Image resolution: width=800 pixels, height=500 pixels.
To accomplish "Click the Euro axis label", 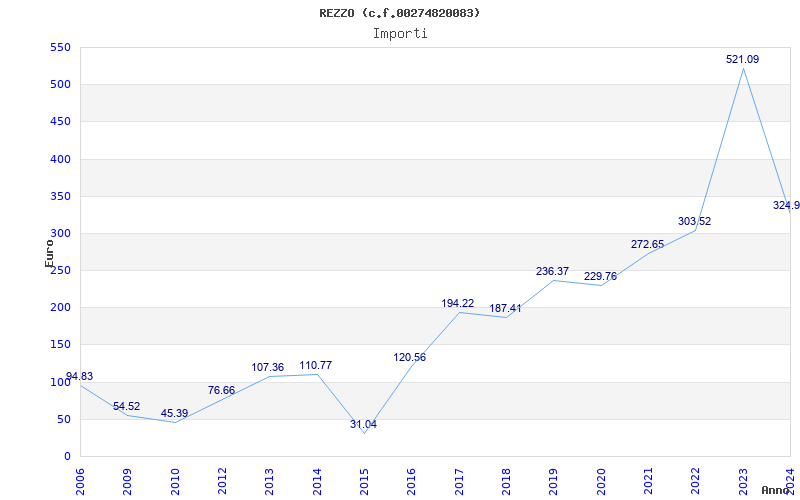I will click(49, 253).
